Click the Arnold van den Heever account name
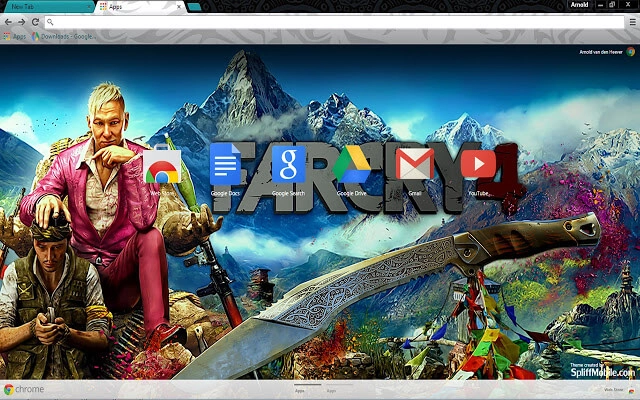 tap(601, 52)
